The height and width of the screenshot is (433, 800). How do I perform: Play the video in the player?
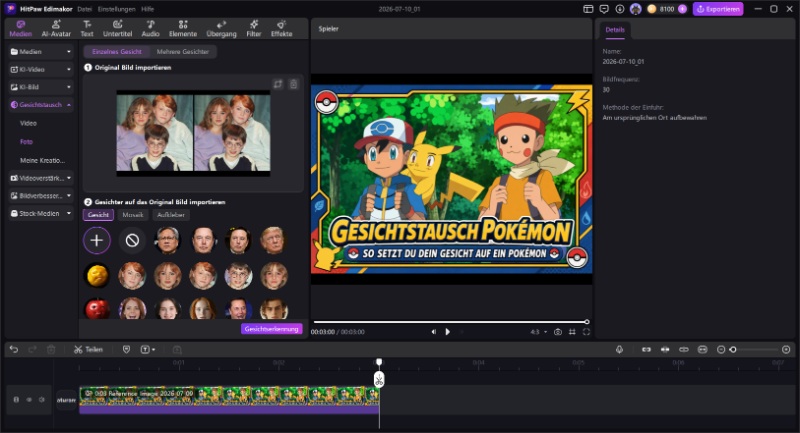(x=447, y=332)
